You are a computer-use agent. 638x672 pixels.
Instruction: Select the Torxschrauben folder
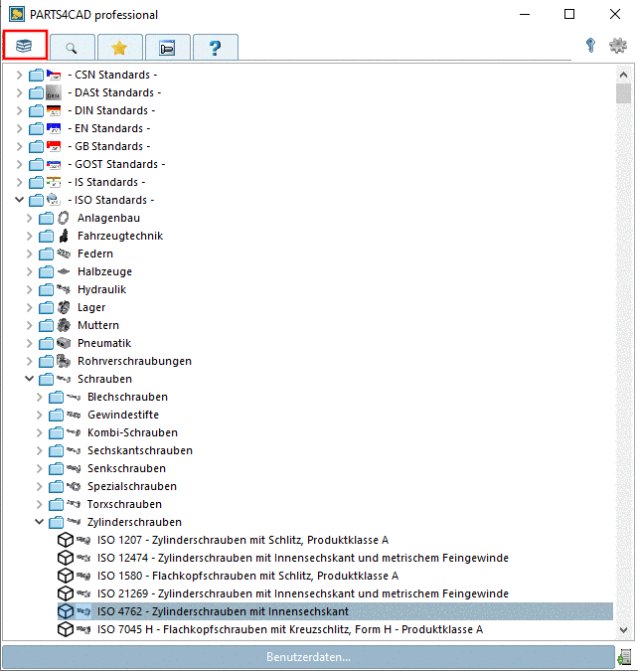click(x=124, y=504)
